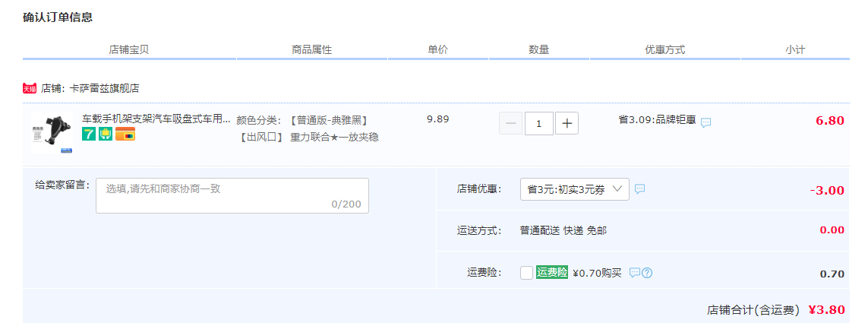
Task: Click the 【出风口】 重力联合★一放夹稳 attribute text
Action: point(308,137)
